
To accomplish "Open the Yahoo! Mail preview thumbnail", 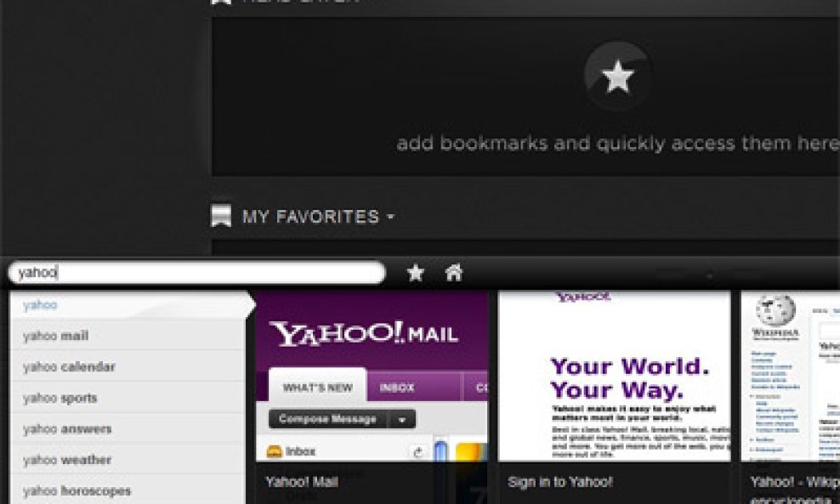I will tap(372, 376).
